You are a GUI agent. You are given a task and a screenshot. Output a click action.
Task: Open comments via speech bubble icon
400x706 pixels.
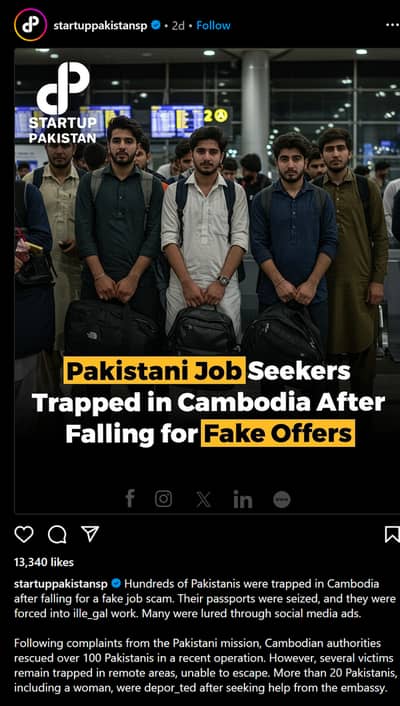pos(57,534)
